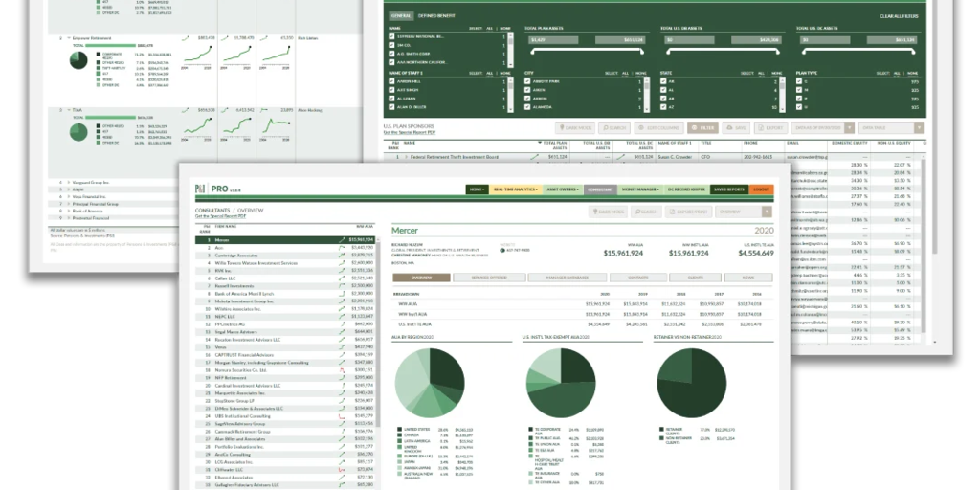Expand the Vanguard Group Inc. row
This screenshot has height=490, width=980.
68,183
